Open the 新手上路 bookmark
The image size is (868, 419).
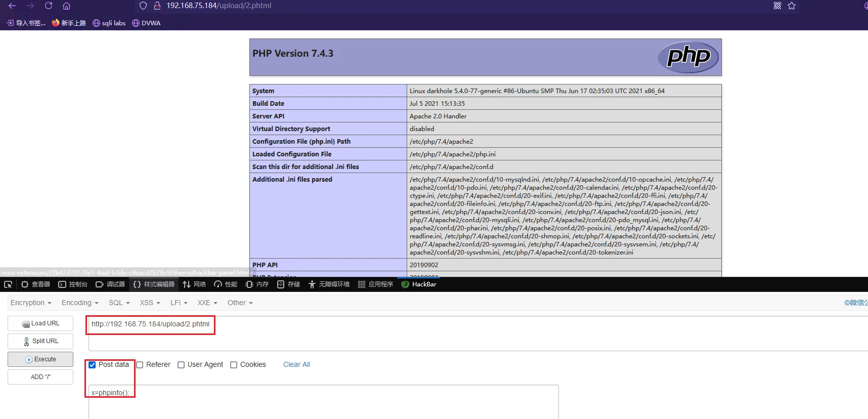(69, 23)
